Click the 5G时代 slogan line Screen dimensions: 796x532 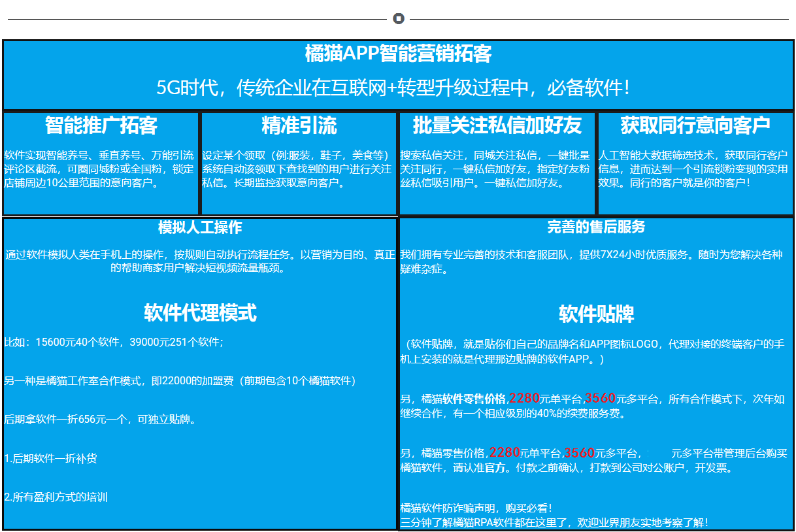(393, 88)
